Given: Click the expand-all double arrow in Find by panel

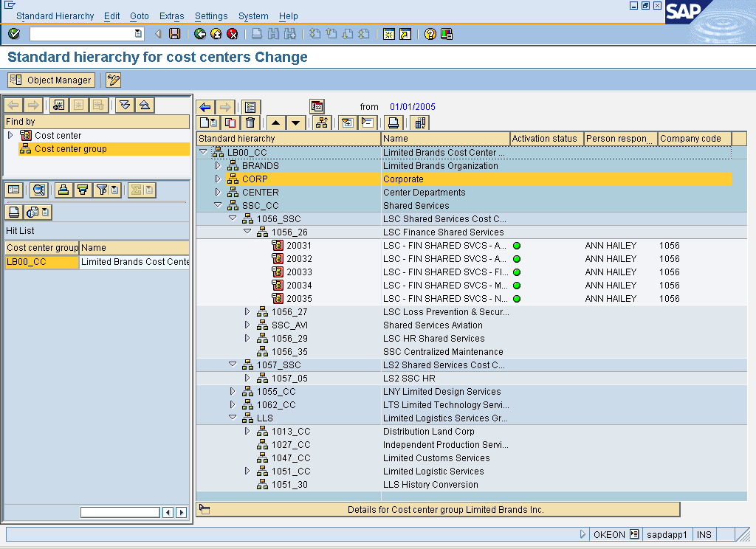Looking at the screenshot, I should [125, 105].
